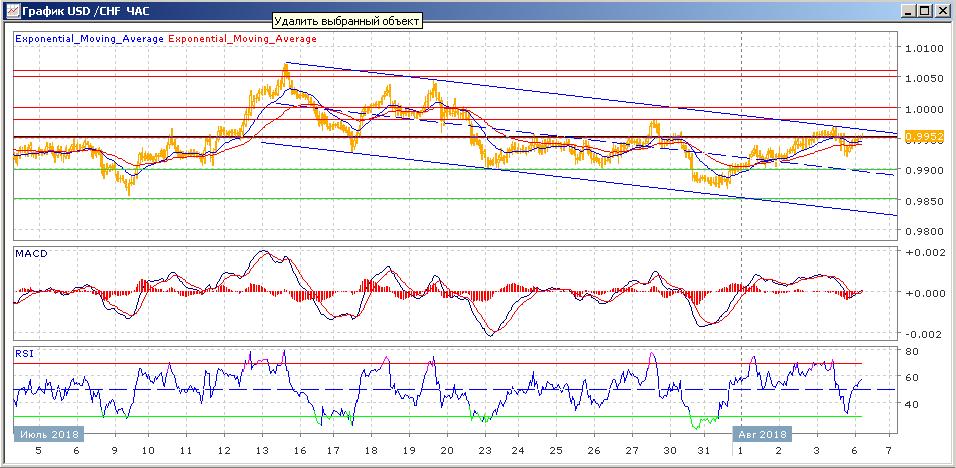Image resolution: width=956 pixels, height=468 pixels.
Task: Click the 80 level on RSI axis
Action: (x=911, y=352)
